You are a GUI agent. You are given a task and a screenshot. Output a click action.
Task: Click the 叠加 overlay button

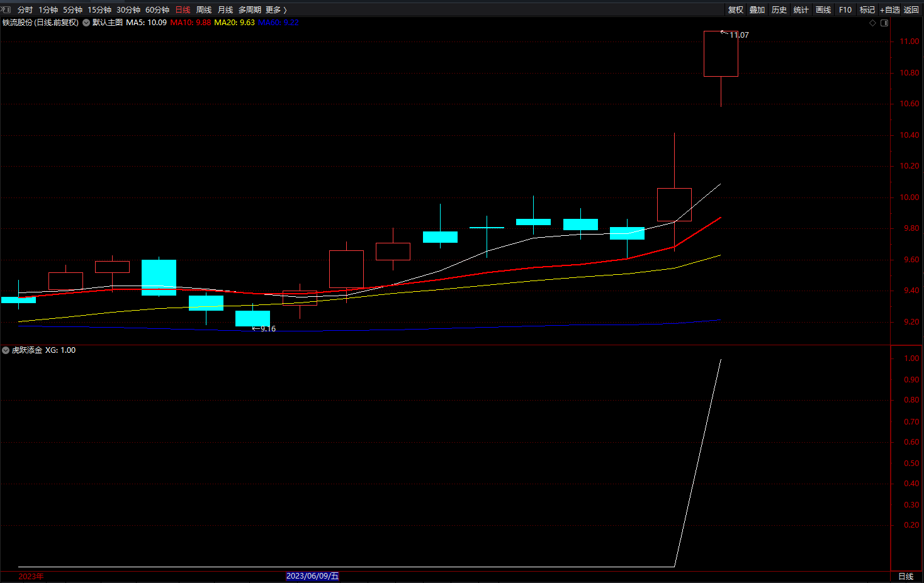(757, 10)
